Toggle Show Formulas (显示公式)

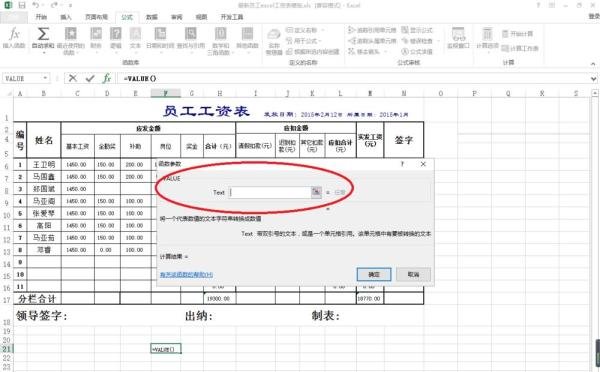pyautogui.click(x=417, y=30)
